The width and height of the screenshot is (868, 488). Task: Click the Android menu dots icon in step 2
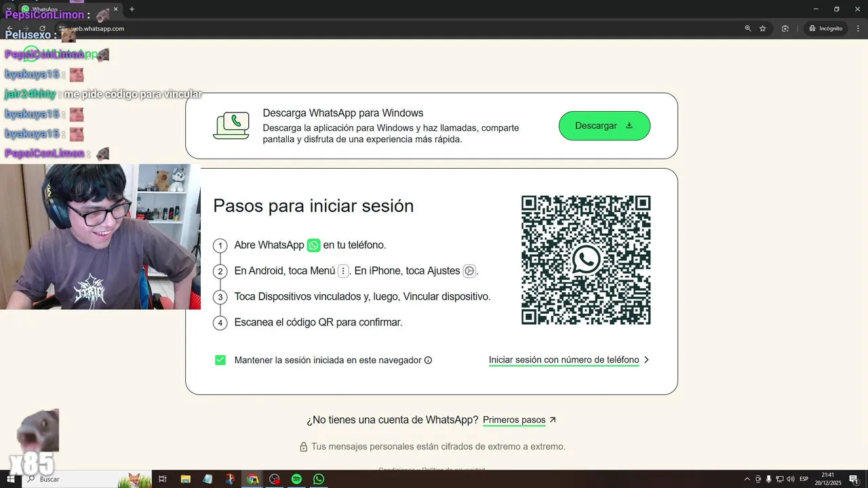tap(343, 271)
